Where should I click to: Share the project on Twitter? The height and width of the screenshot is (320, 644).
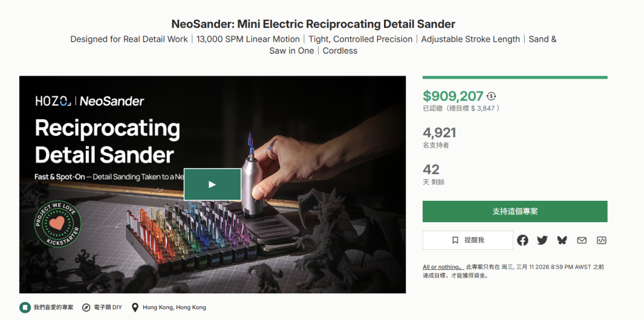(542, 240)
